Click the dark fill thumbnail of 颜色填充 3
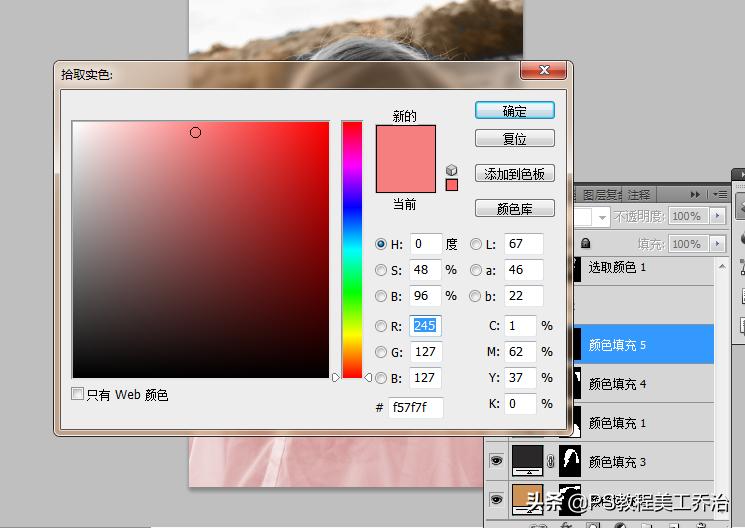Viewport: 745px width, 528px height. pyautogui.click(x=527, y=461)
